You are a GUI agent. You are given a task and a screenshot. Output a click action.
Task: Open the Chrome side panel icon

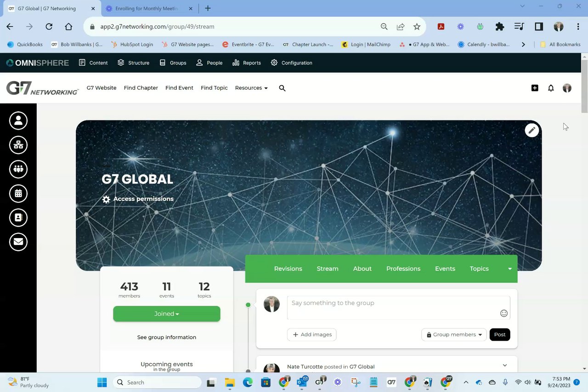(x=539, y=27)
